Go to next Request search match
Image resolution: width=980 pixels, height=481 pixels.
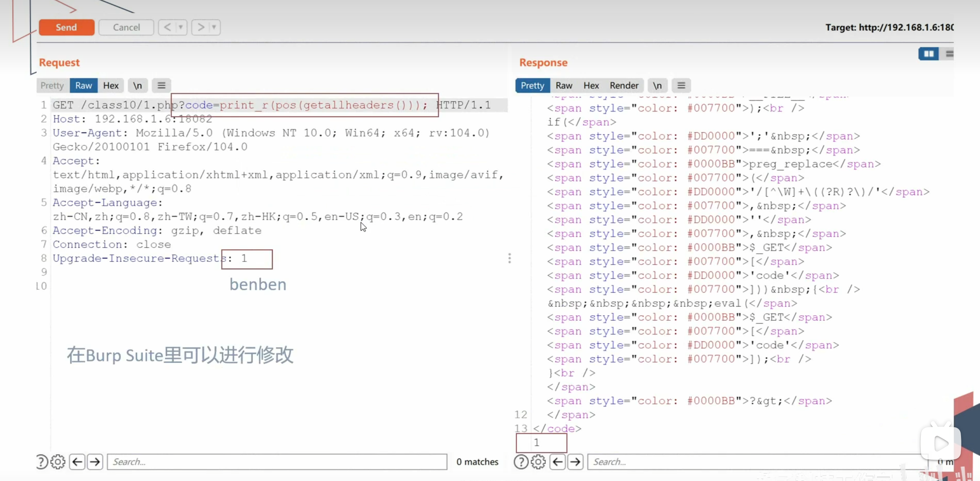95,462
